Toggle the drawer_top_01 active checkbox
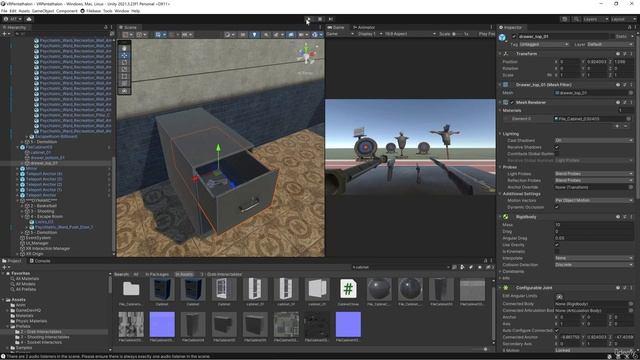640x360 pixels. point(514,36)
